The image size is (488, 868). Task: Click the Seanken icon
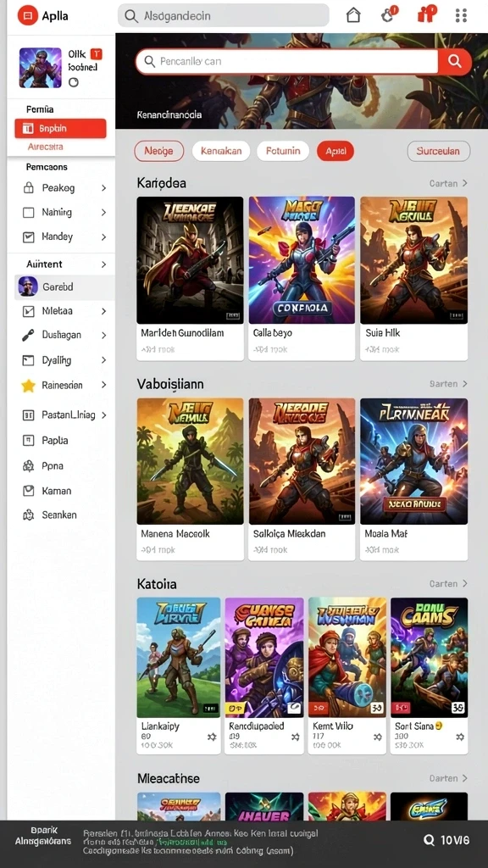click(28, 515)
